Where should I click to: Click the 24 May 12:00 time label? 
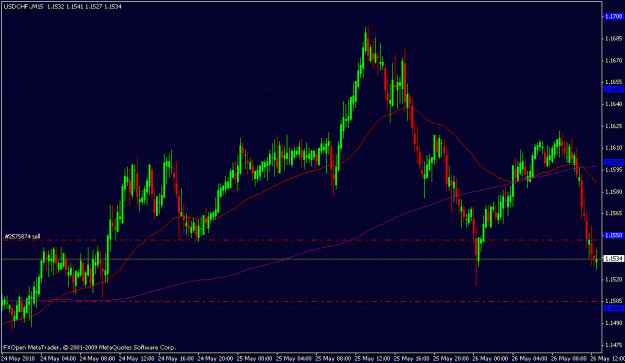click(x=136, y=359)
